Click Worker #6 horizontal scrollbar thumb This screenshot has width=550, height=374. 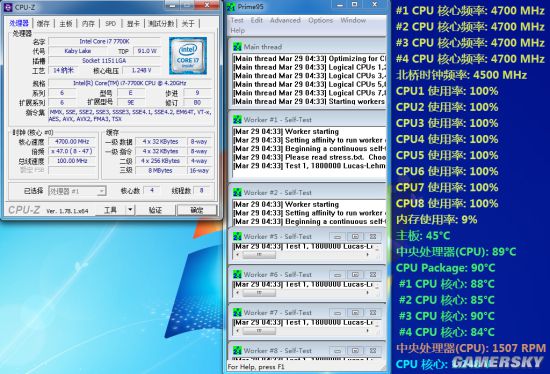pyautogui.click(x=259, y=293)
